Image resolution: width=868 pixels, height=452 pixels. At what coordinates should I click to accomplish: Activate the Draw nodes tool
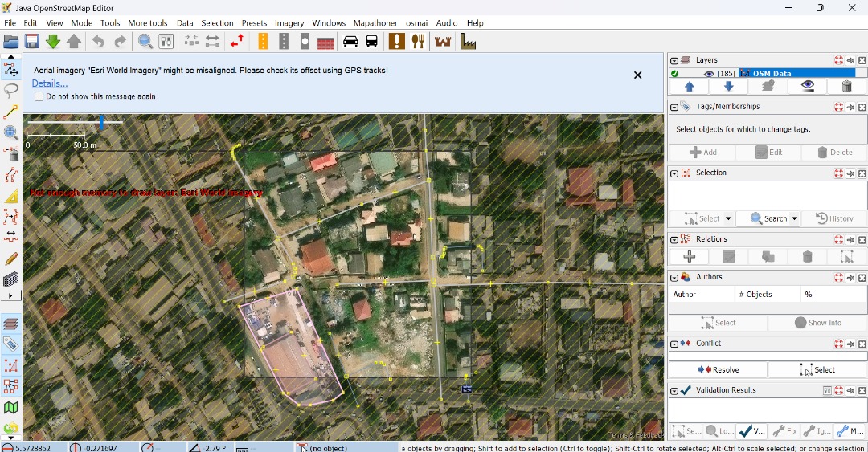[10, 112]
